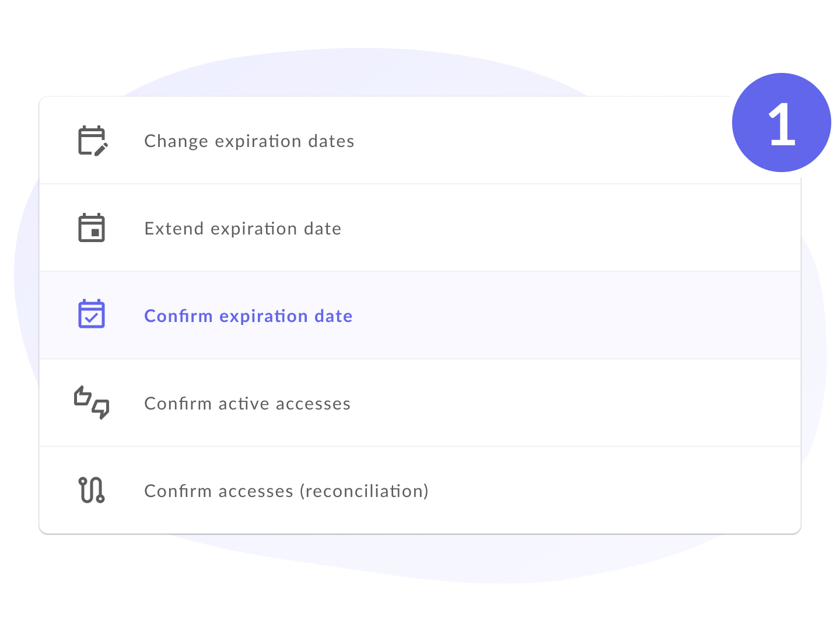This screenshot has height=630, width=840.
Task: Click the purple word "Confirm" in highlighted row
Action: (x=178, y=316)
